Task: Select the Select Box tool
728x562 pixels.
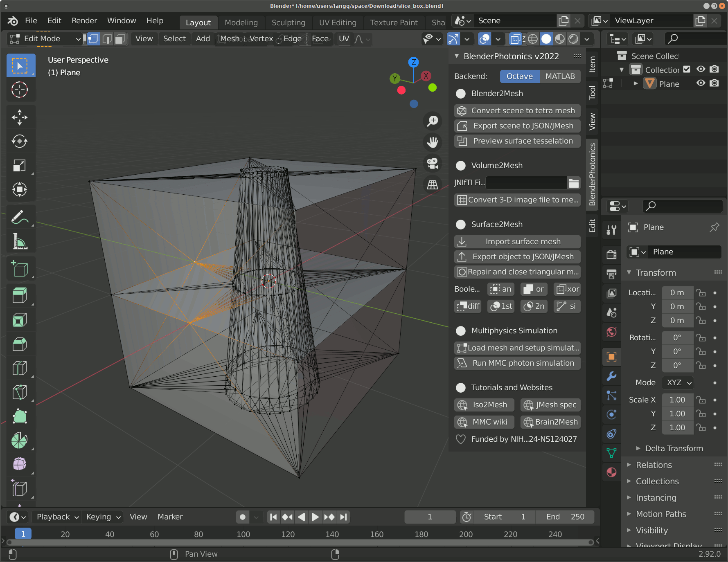Action: (x=20, y=66)
